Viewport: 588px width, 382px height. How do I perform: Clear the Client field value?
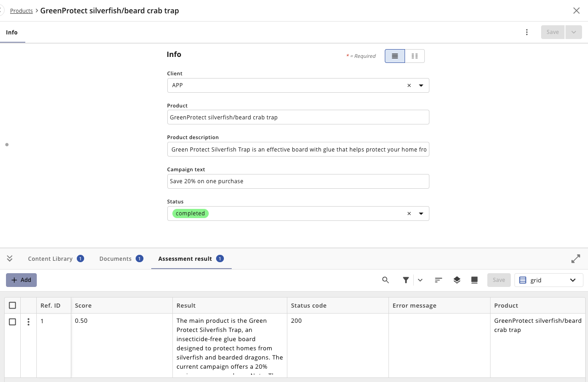409,85
